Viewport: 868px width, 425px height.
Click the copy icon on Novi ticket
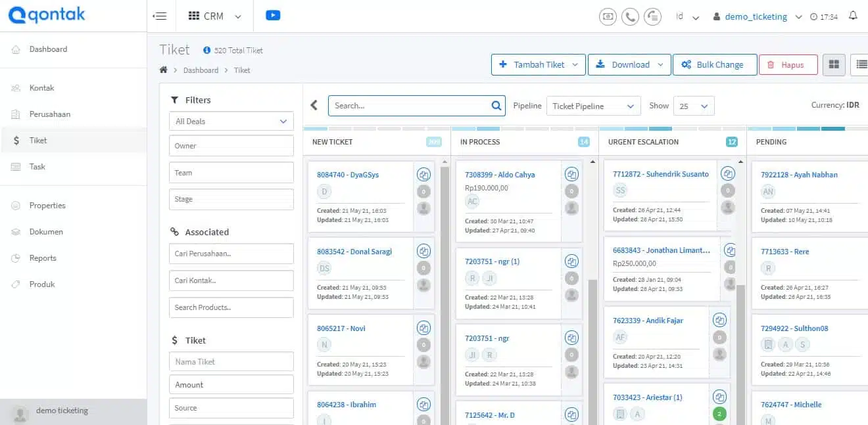[x=424, y=327]
